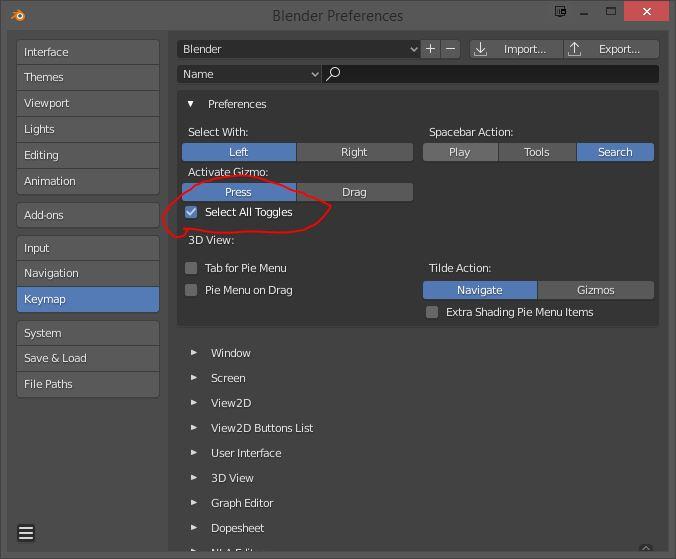The width and height of the screenshot is (676, 559).
Task: Expand the User Interface keymap section
Action: click(x=194, y=453)
